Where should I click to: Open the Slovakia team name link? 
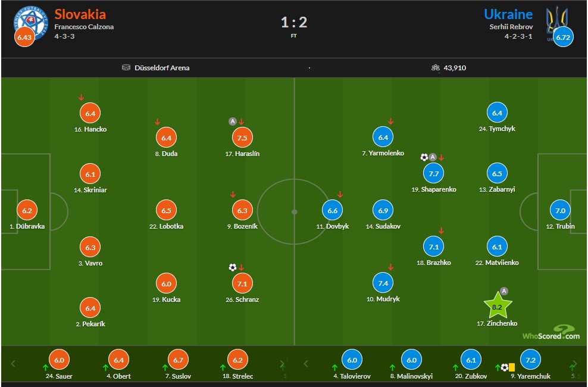pos(80,14)
